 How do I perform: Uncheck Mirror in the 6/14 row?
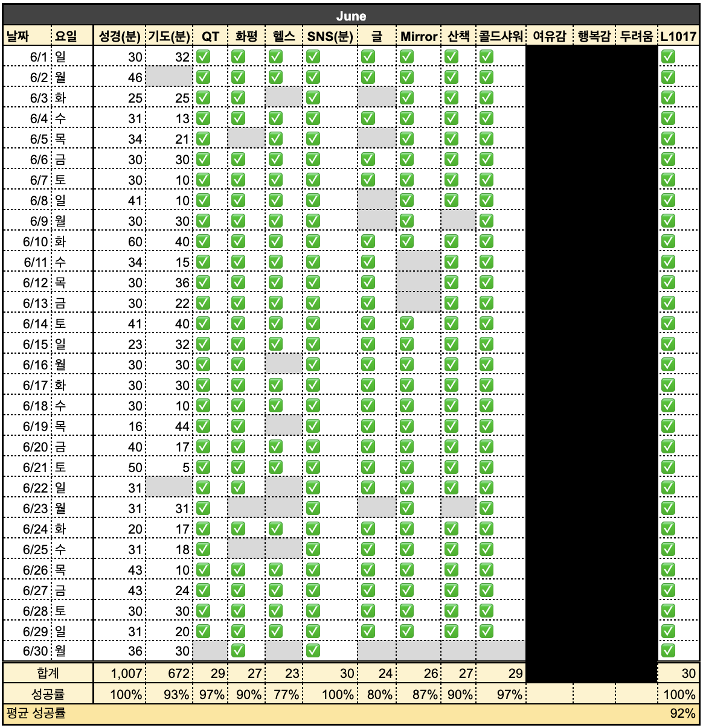click(x=406, y=324)
